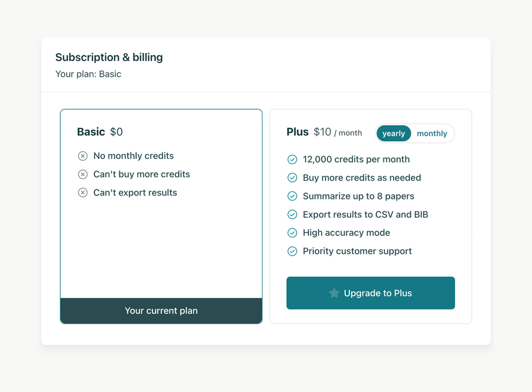Click the checkmark beside Export results to CSV and BIB
532x392 pixels.
(x=292, y=214)
